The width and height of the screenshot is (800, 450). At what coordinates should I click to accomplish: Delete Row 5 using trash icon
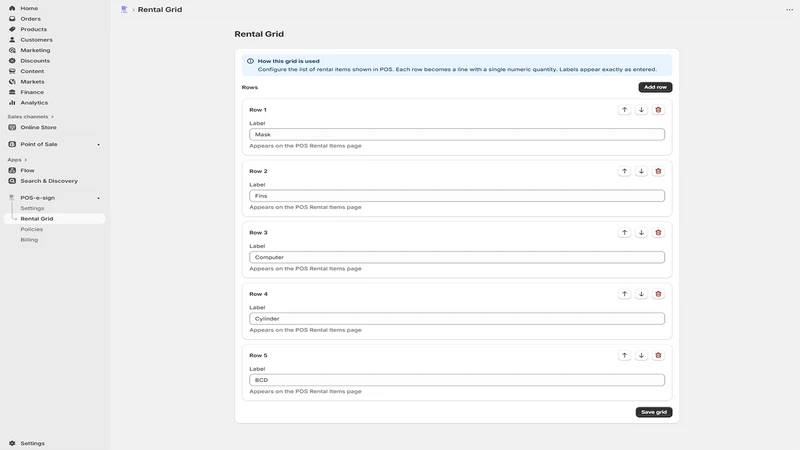[658, 355]
